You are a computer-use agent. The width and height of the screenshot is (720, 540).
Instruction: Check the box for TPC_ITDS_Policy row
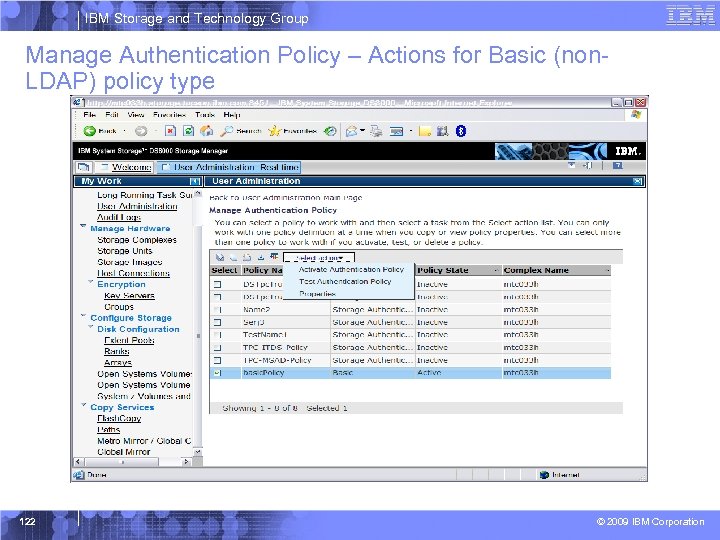(218, 348)
